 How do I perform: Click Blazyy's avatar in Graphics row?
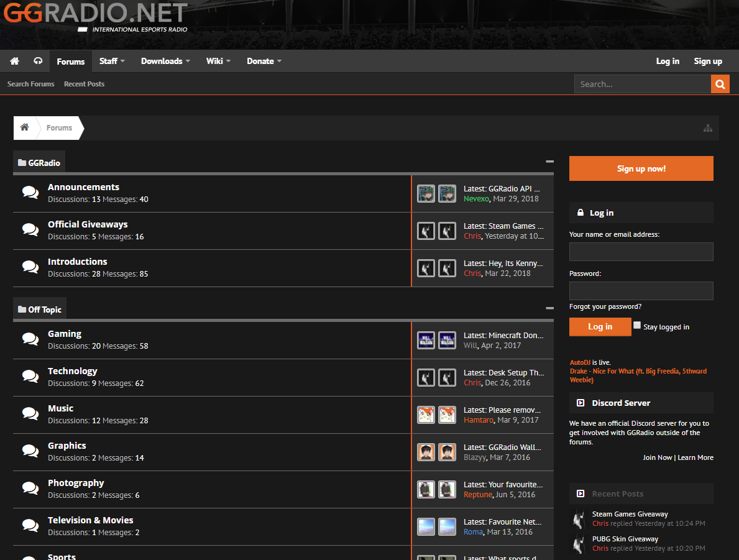click(x=426, y=452)
